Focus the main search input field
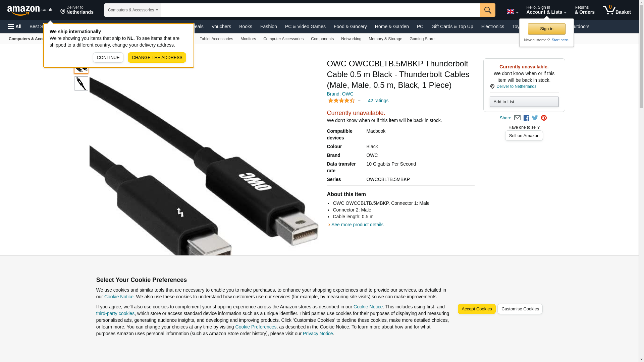 [x=321, y=10]
